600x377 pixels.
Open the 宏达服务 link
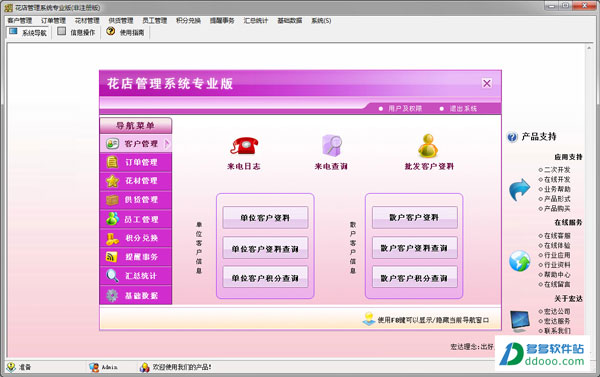click(557, 321)
